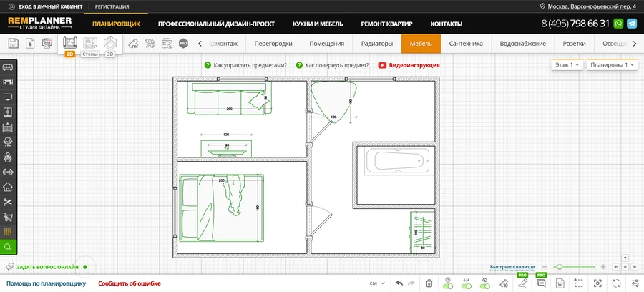Screen dimensions: 644x292
Task: Open the Этаж 1 floor dropdown
Action: (x=565, y=65)
